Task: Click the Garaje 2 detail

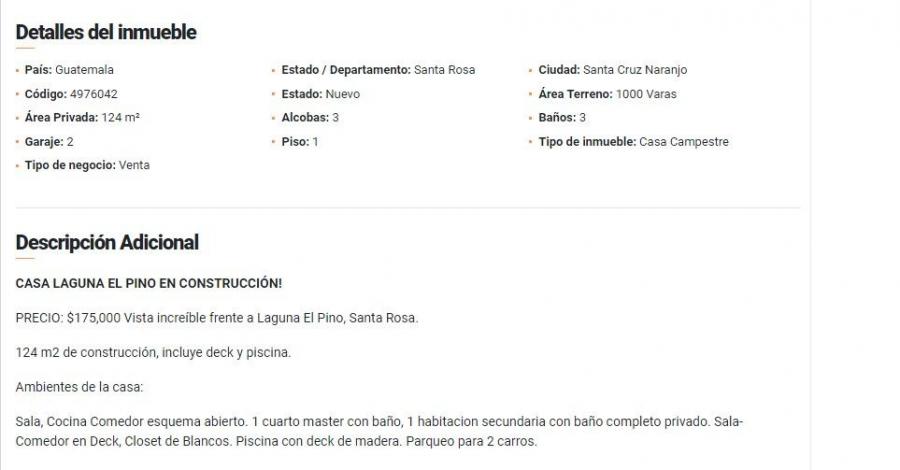Action: point(49,142)
